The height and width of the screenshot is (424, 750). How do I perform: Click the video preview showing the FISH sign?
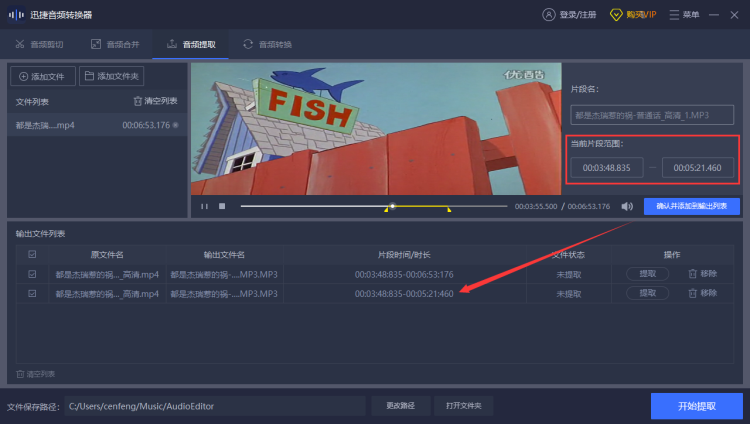(x=376, y=129)
